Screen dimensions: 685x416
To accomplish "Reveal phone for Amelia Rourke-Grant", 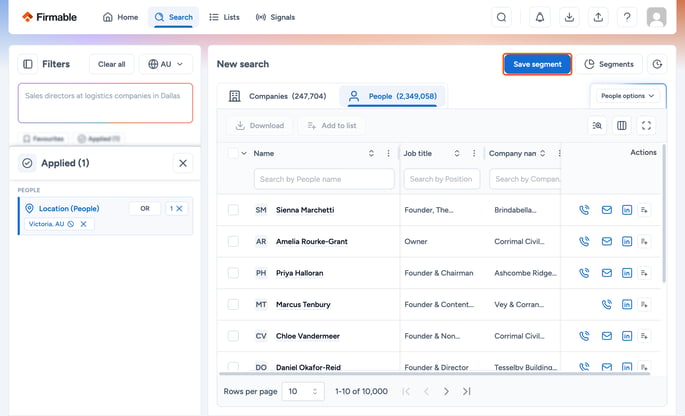I will click(x=584, y=242).
